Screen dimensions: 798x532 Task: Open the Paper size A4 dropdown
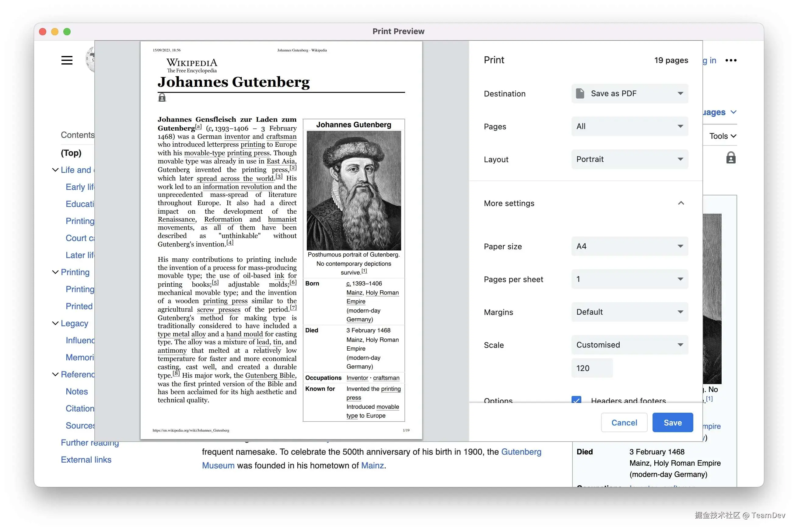[x=630, y=246]
